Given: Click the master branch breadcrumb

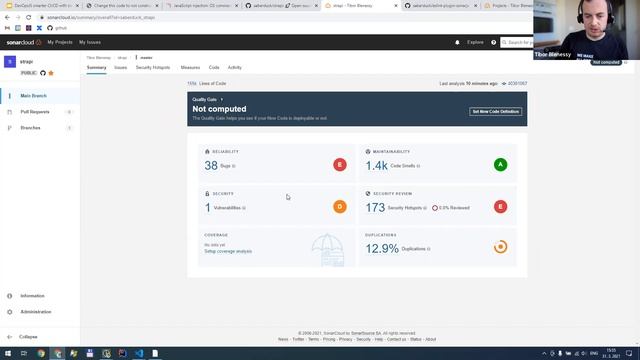Looking at the screenshot, I should coord(146,58).
